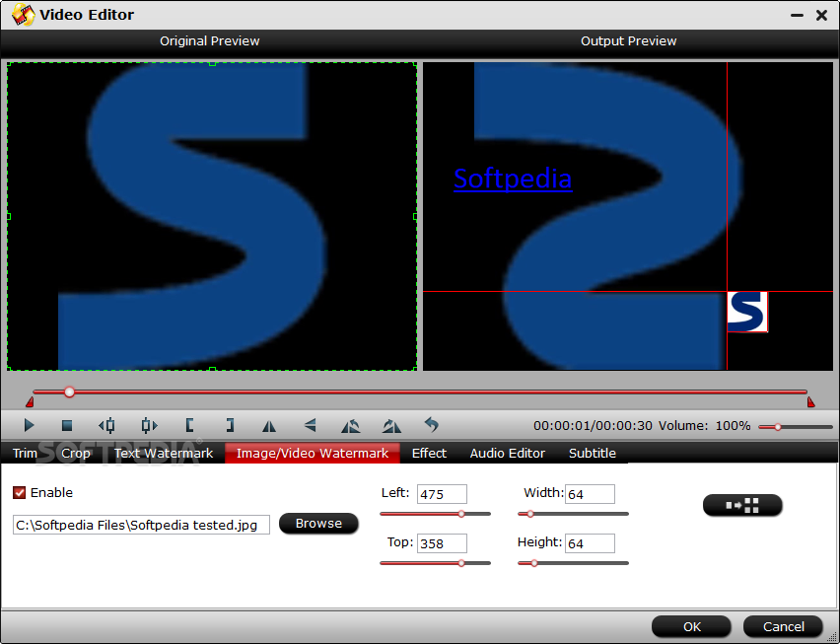Screen dimensions: 840x644
Task: Click the undo reset arrow icon
Action: (431, 425)
